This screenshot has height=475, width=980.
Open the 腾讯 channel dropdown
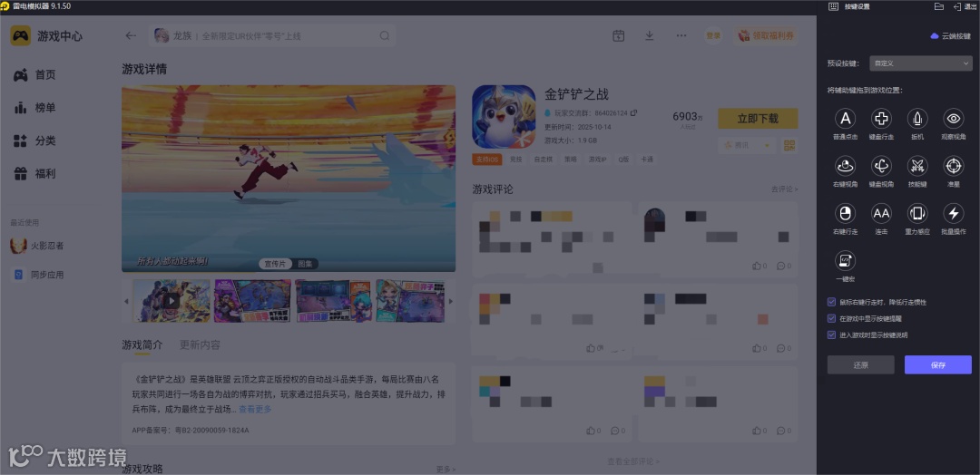(x=747, y=145)
